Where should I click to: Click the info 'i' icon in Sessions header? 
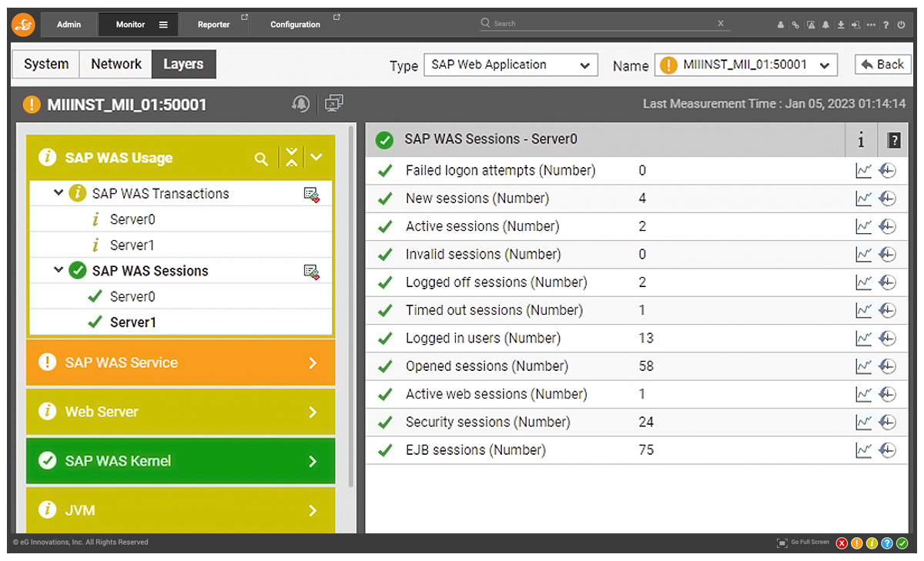coord(861,140)
